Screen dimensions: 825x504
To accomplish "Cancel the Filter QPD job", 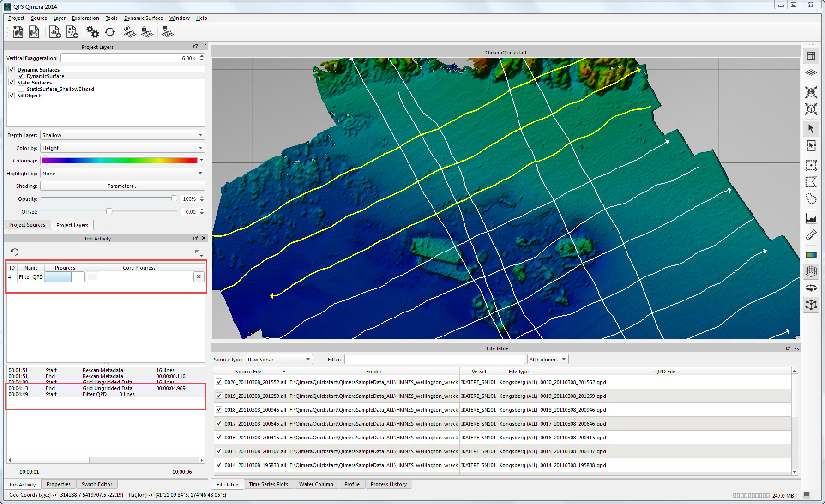I will 199,277.
